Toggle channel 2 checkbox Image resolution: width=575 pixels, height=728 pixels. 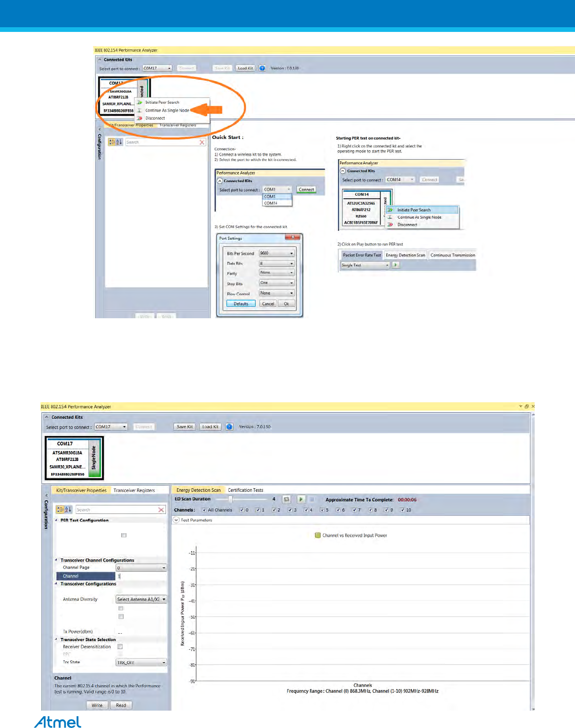click(x=274, y=510)
